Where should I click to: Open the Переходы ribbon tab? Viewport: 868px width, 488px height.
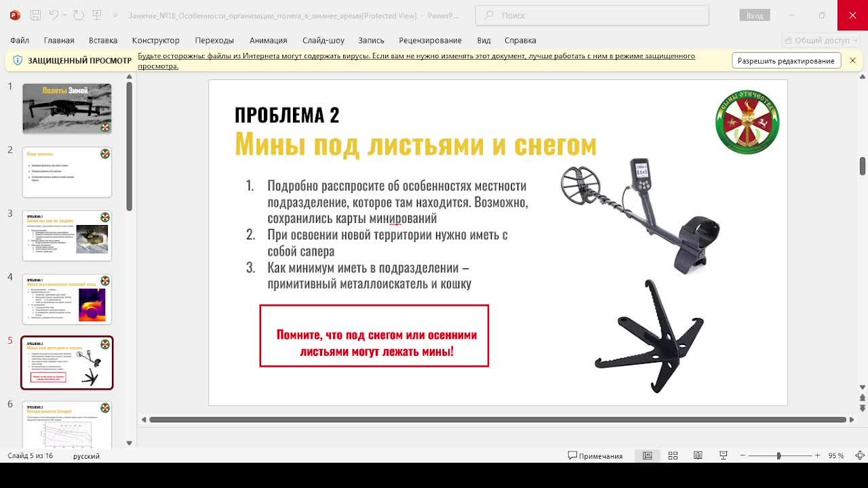pos(214,40)
